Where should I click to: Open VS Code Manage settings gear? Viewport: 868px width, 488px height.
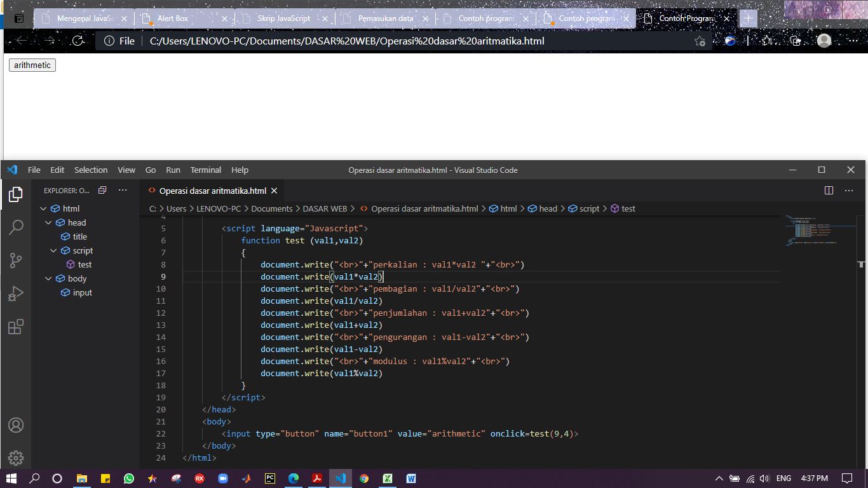(x=16, y=457)
